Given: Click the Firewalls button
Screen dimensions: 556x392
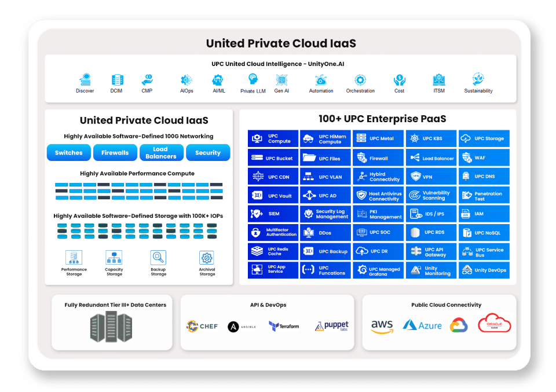Looking at the screenshot, I should pos(115,153).
